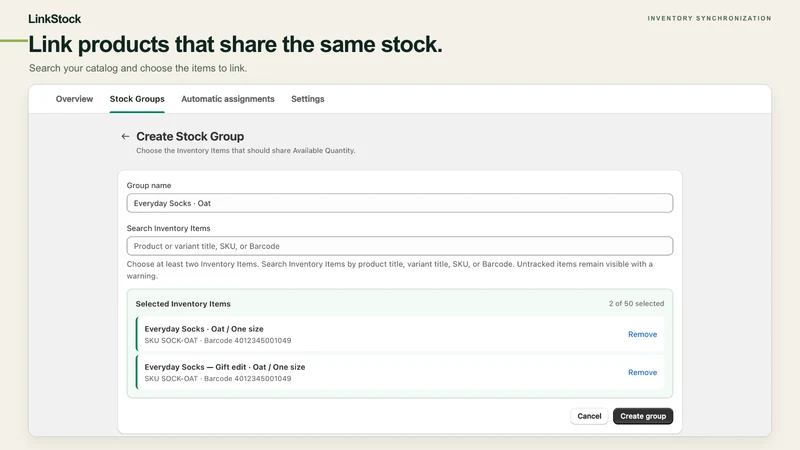Click the Inventory Synchronization label

click(x=709, y=18)
